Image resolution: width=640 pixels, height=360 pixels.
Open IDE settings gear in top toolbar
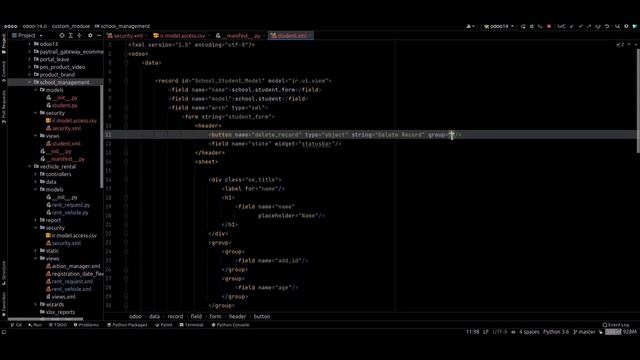click(626, 27)
